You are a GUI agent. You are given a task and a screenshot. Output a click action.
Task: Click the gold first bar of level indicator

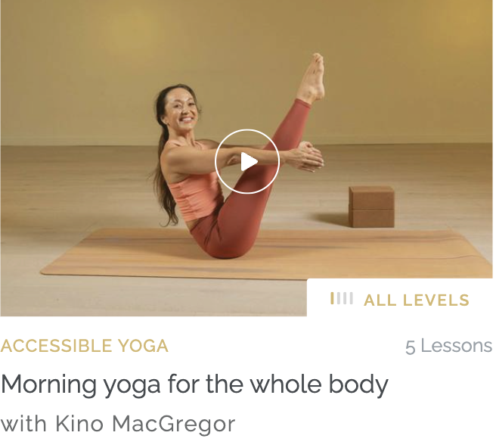(x=332, y=299)
